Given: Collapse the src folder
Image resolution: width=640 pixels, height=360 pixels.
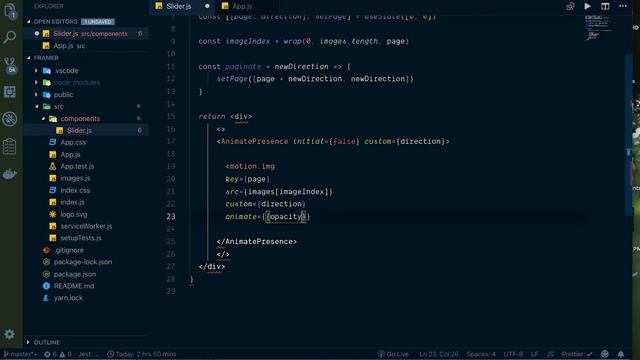Looking at the screenshot, I should (59, 107).
